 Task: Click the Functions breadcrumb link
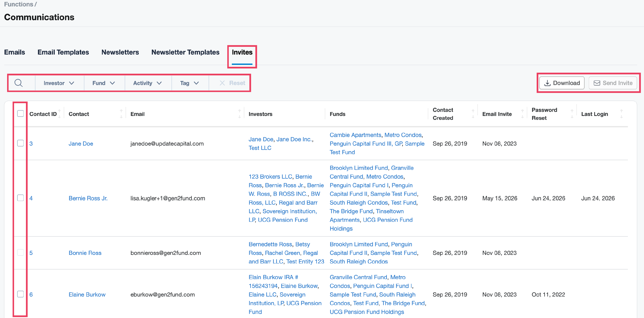[18, 4]
